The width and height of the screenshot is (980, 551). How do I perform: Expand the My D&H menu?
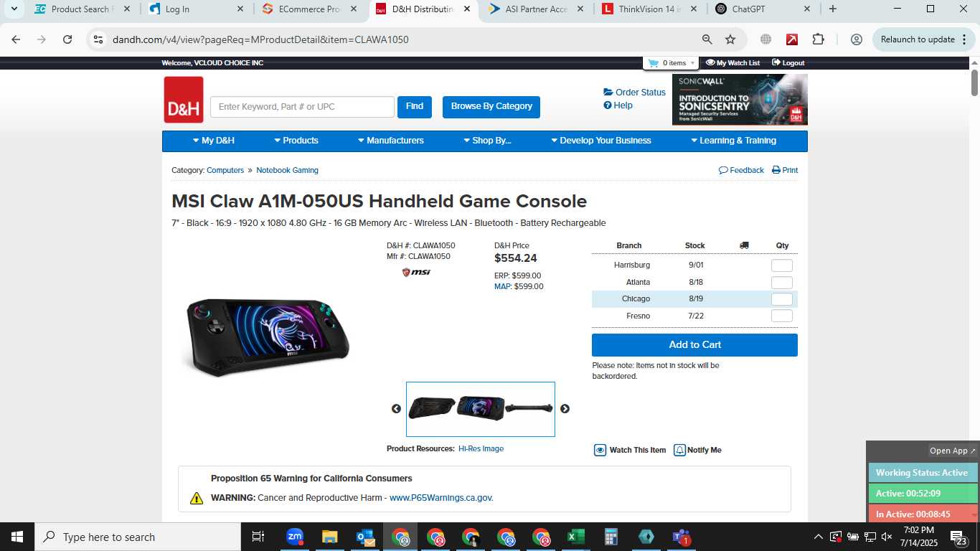[214, 141]
